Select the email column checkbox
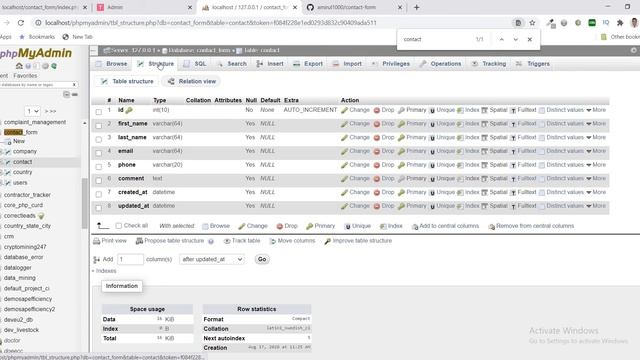Screen dimensions: 640x360 pyautogui.click(x=98, y=153)
